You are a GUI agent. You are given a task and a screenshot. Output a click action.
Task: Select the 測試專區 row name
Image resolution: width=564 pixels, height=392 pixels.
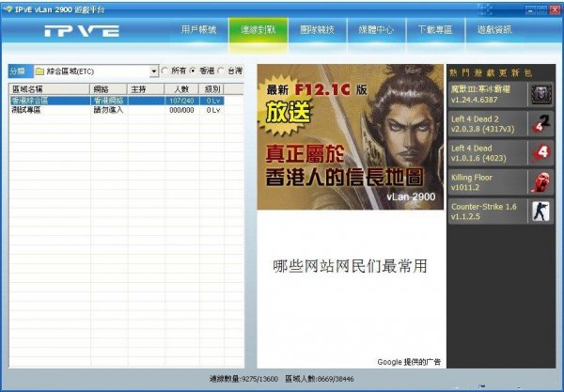pyautogui.click(x=26, y=110)
